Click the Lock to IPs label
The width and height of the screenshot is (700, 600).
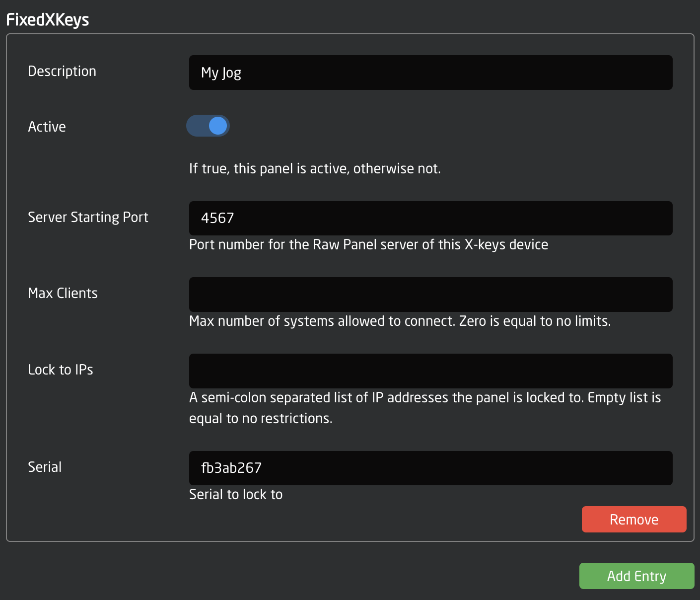[x=61, y=370]
